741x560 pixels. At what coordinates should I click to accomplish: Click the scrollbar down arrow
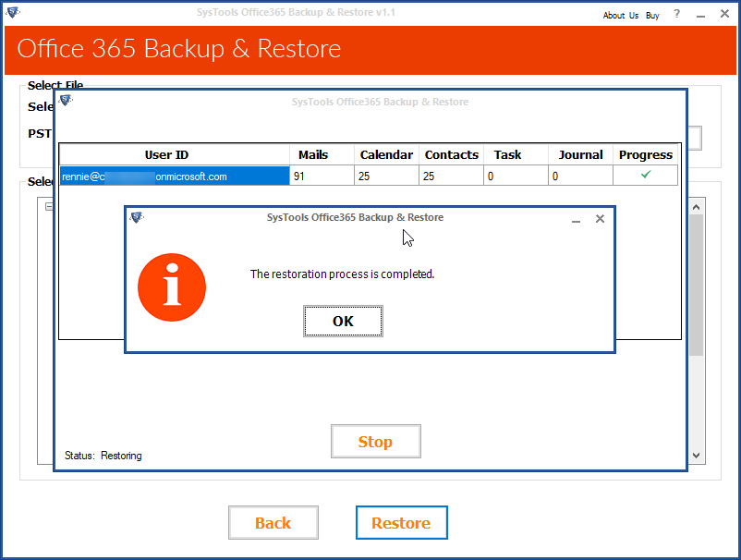coord(696,454)
